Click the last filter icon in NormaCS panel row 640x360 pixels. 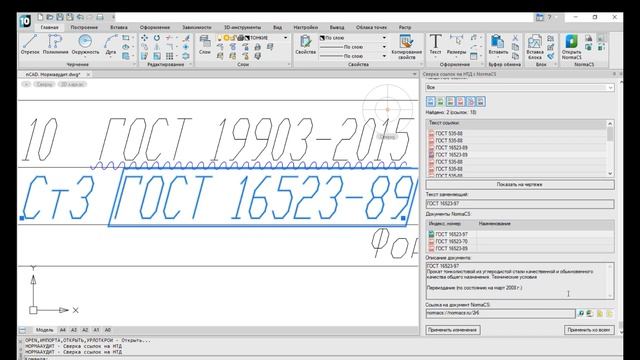click(481, 102)
